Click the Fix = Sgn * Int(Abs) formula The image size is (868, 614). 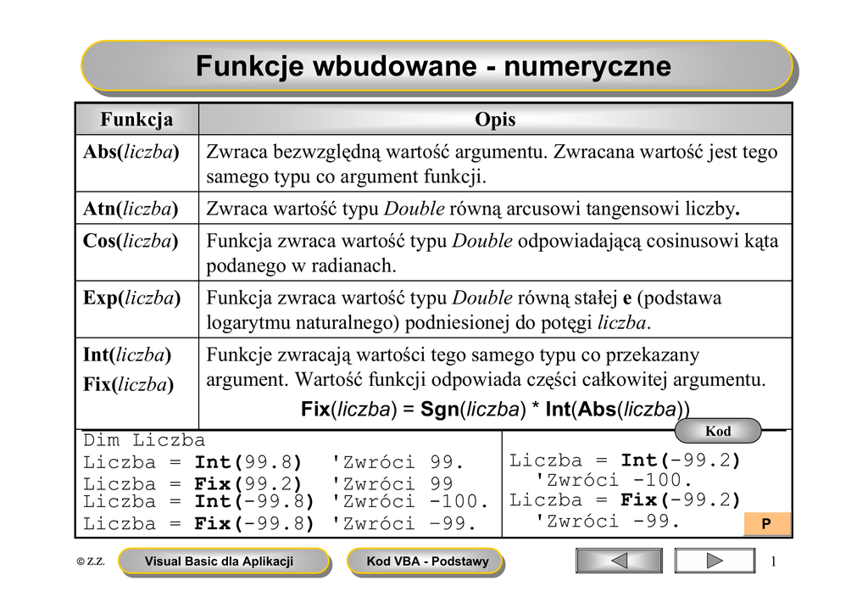tap(495, 410)
